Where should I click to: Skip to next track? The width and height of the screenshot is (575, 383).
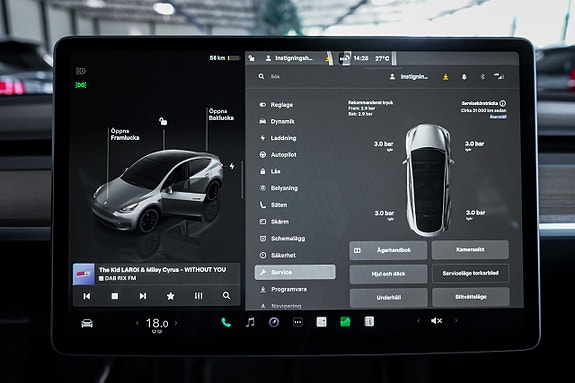(x=143, y=296)
